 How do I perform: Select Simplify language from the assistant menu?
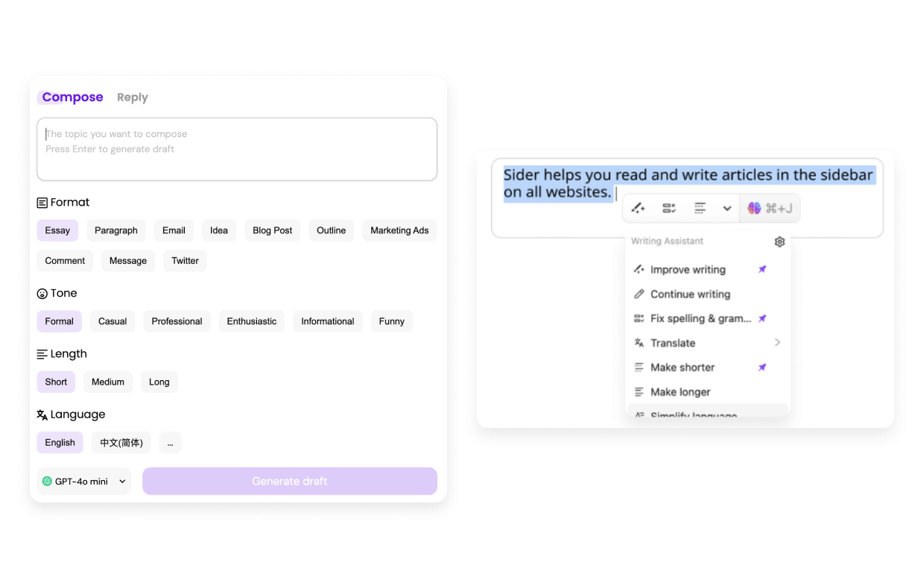[690, 414]
